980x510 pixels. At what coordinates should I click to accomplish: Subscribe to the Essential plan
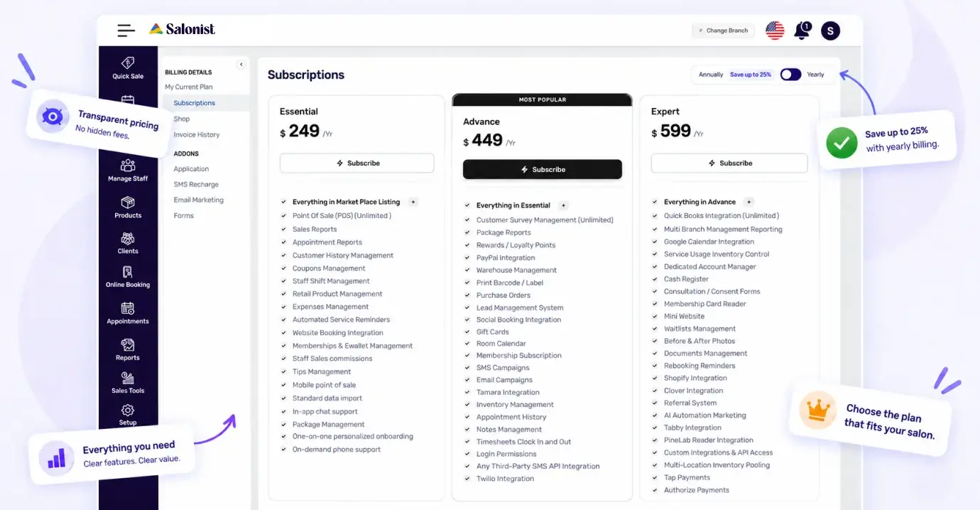point(356,163)
